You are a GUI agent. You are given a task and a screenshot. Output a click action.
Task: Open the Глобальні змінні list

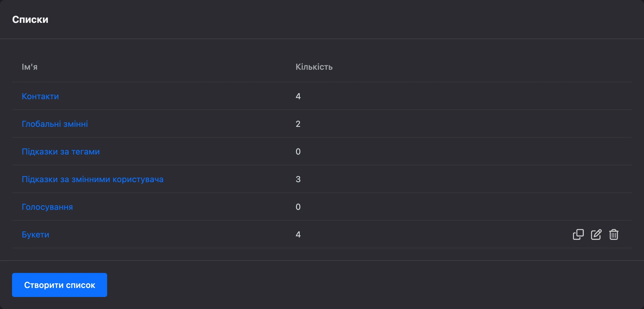(x=55, y=124)
